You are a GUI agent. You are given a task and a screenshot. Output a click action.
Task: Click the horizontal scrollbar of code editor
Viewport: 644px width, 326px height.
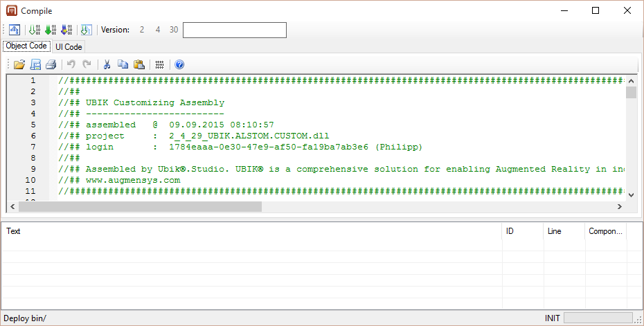(x=138, y=206)
